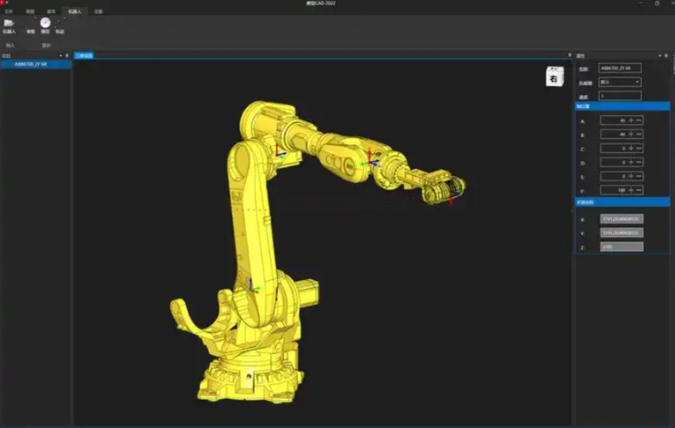Select the ABB6700 robot in the tree

click(30, 64)
